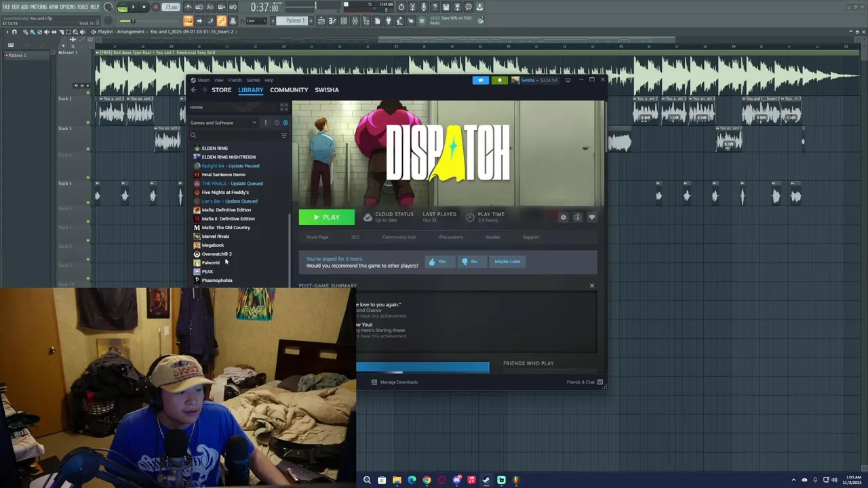Open Chrome from the Windows taskbar

[427, 480]
